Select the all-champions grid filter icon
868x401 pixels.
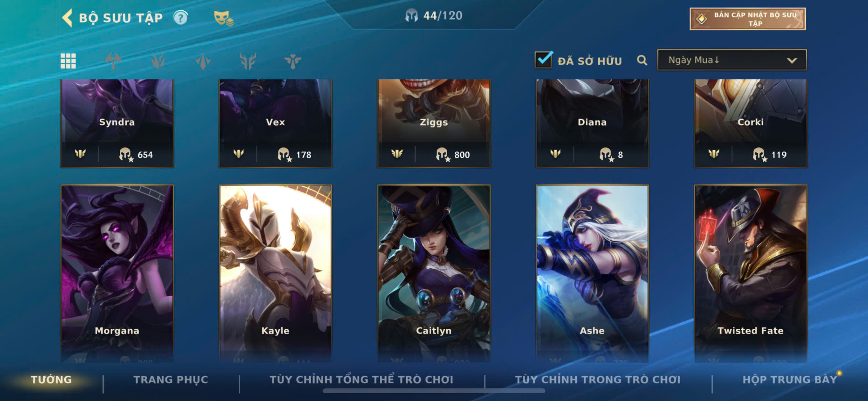click(x=68, y=61)
